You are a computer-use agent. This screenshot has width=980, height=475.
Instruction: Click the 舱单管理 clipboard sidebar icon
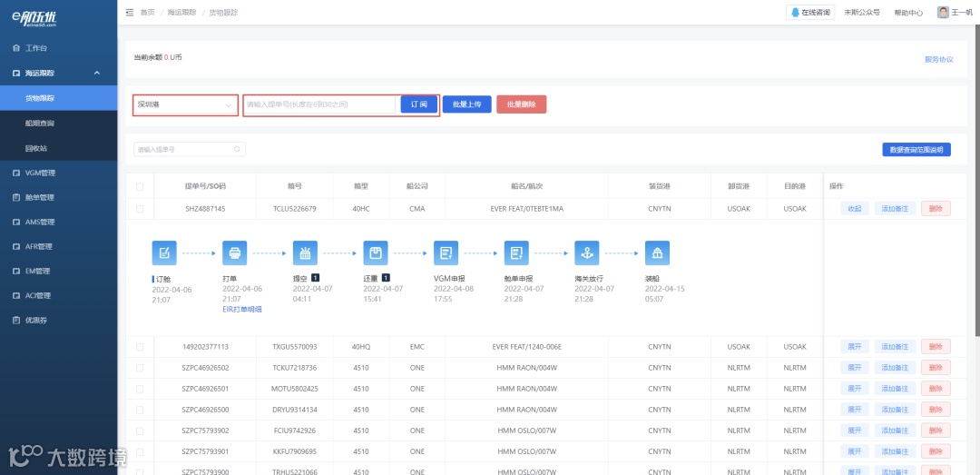click(x=16, y=197)
